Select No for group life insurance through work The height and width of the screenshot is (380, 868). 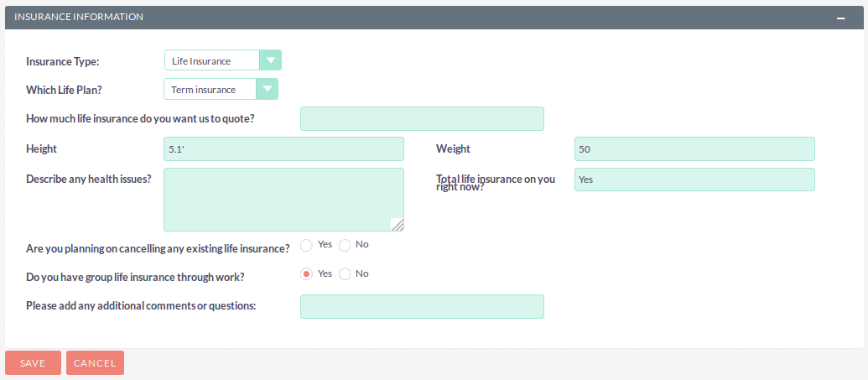point(345,274)
